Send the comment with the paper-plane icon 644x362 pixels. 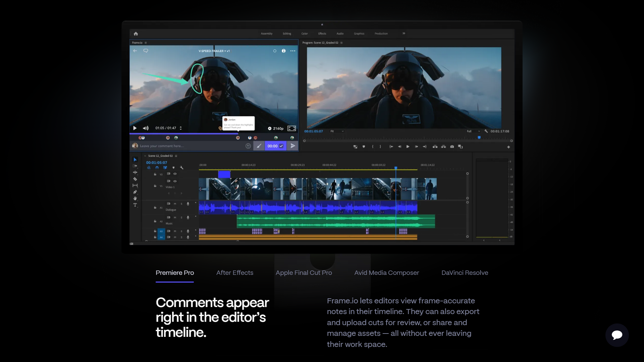(293, 146)
